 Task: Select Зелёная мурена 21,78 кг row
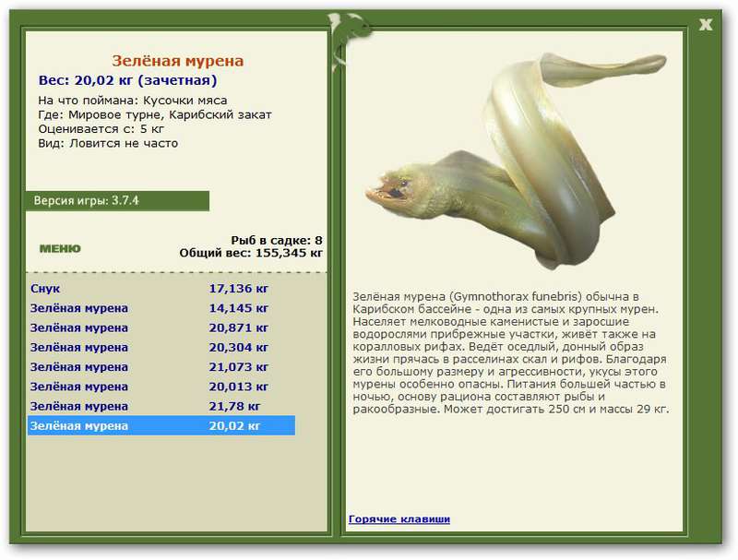coord(161,406)
